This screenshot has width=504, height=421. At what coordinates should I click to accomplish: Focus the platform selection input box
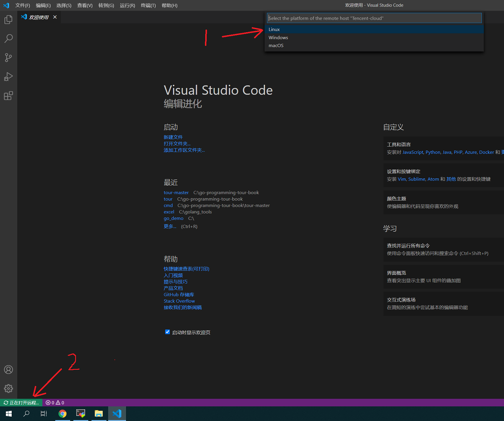click(x=374, y=18)
